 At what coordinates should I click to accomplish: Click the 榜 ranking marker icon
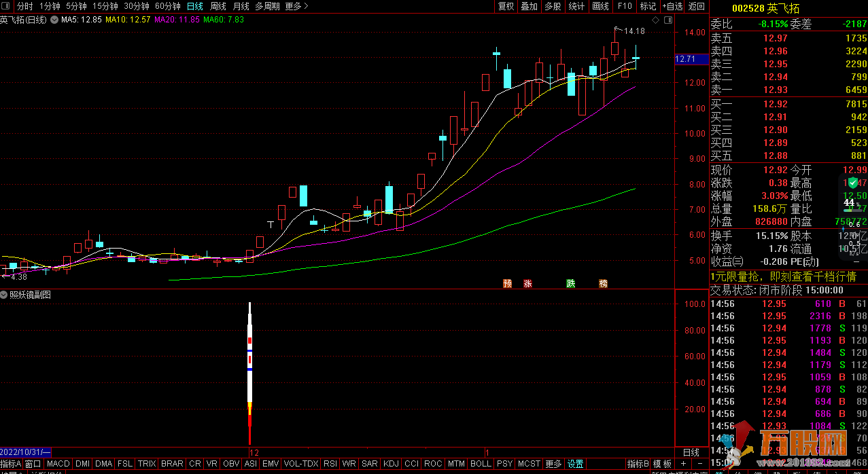pos(603,283)
